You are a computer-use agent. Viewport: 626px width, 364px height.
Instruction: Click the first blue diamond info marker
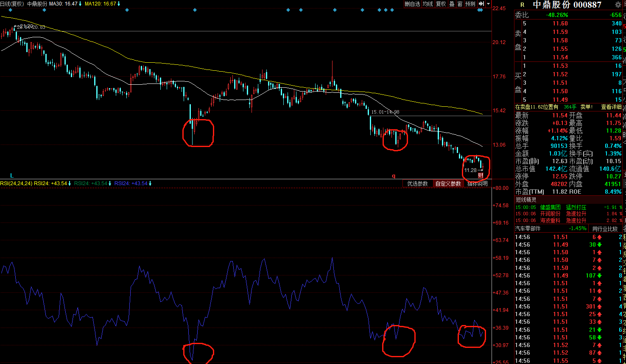[10, 10]
